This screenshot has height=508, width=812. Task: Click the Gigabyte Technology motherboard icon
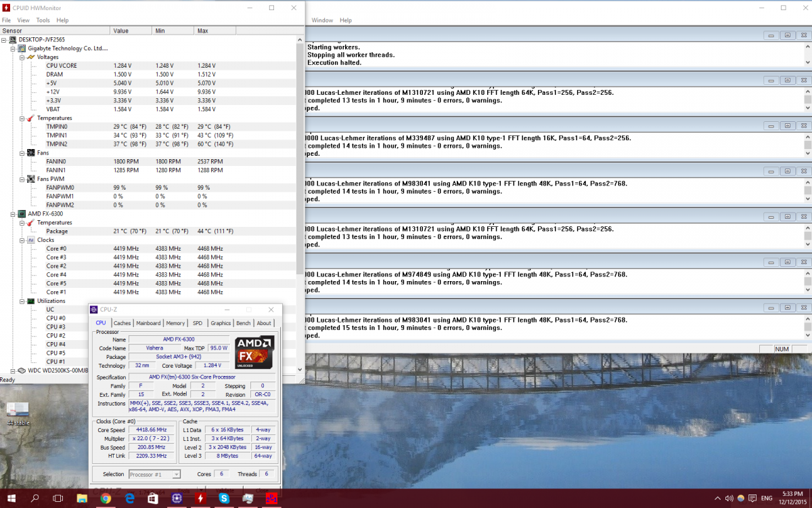pos(22,48)
